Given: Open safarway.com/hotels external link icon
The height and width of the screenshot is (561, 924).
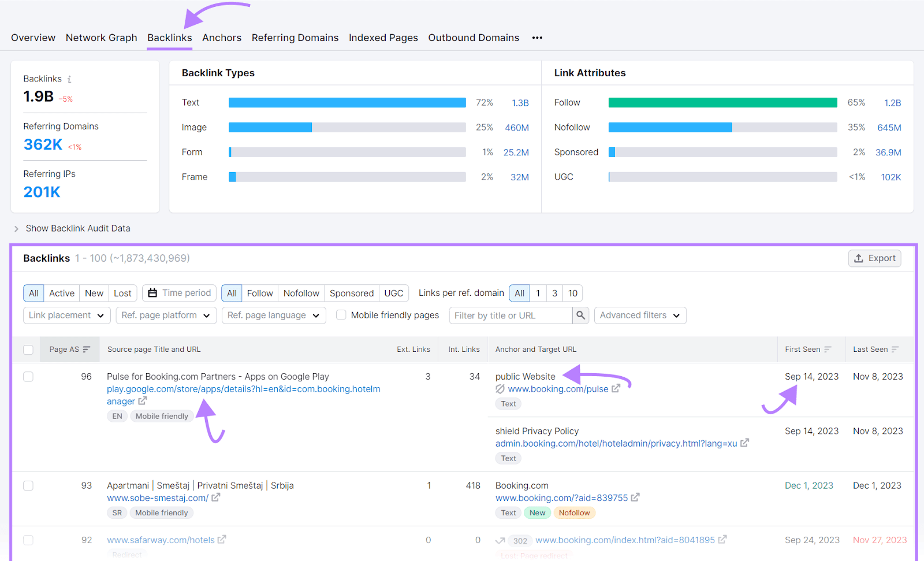Looking at the screenshot, I should [x=222, y=539].
